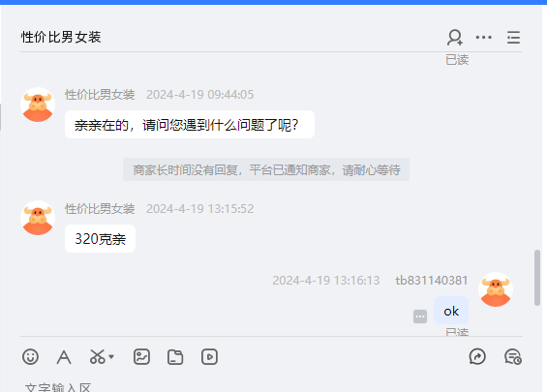The height and width of the screenshot is (392, 547).
Task: Send a picture using the image icon
Action: coord(141,357)
